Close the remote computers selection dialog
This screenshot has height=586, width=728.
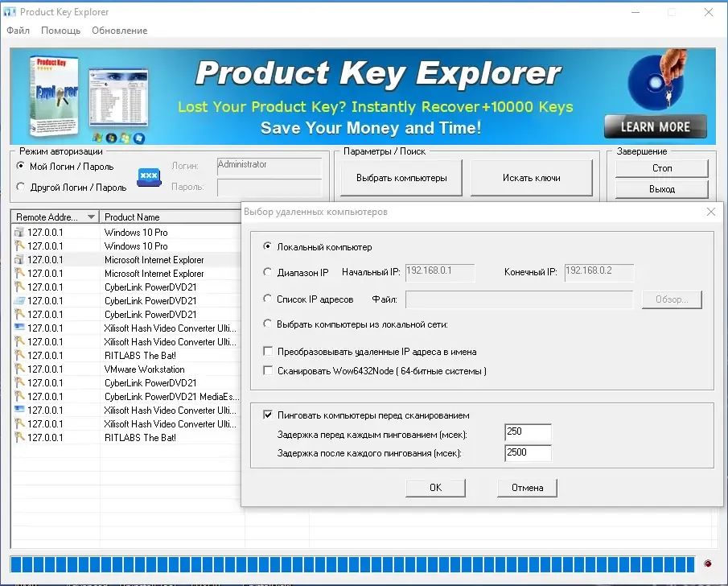coord(711,212)
